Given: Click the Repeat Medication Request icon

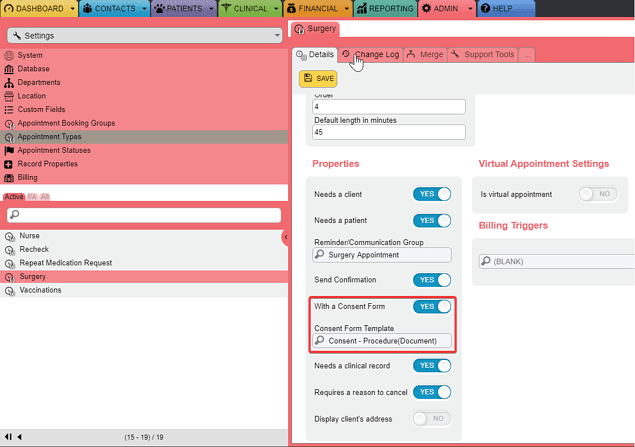Looking at the screenshot, I should [x=10, y=264].
